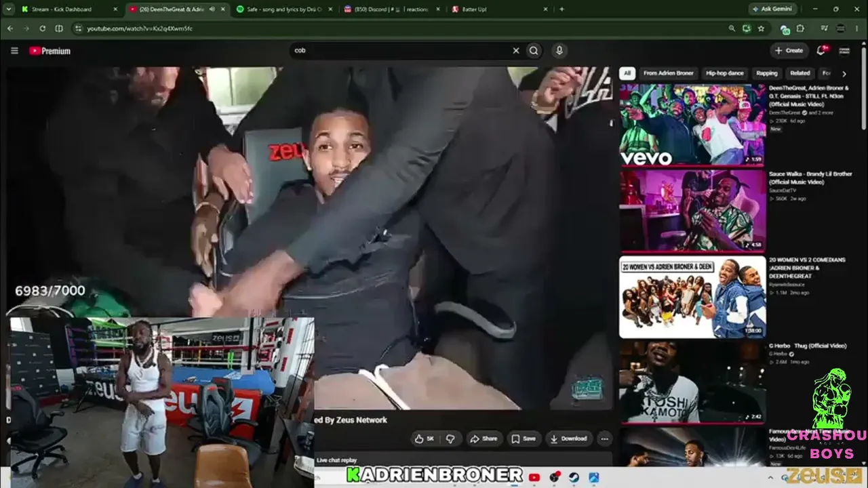Select the From Adrien Broner chip

(669, 73)
